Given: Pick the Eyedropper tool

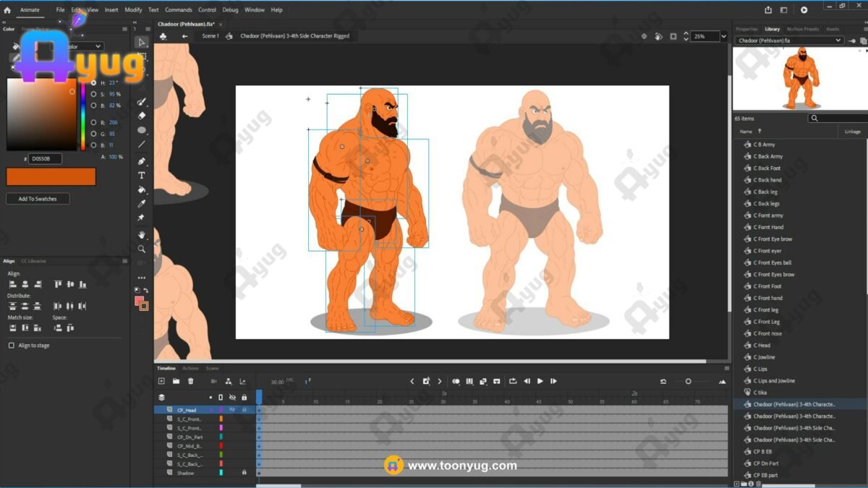Looking at the screenshot, I should (142, 204).
